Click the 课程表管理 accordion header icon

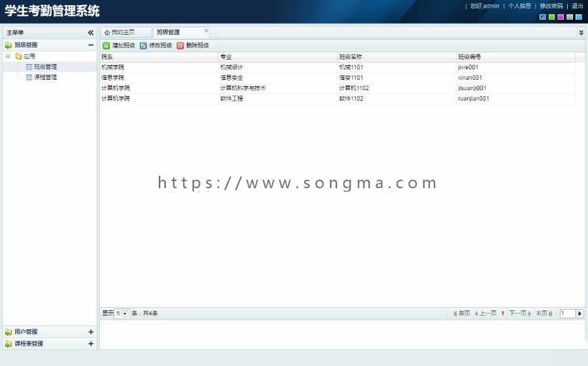8,344
